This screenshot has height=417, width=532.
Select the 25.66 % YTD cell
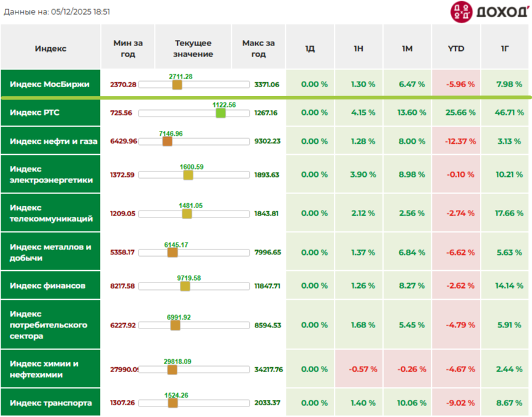pyautogui.click(x=456, y=112)
